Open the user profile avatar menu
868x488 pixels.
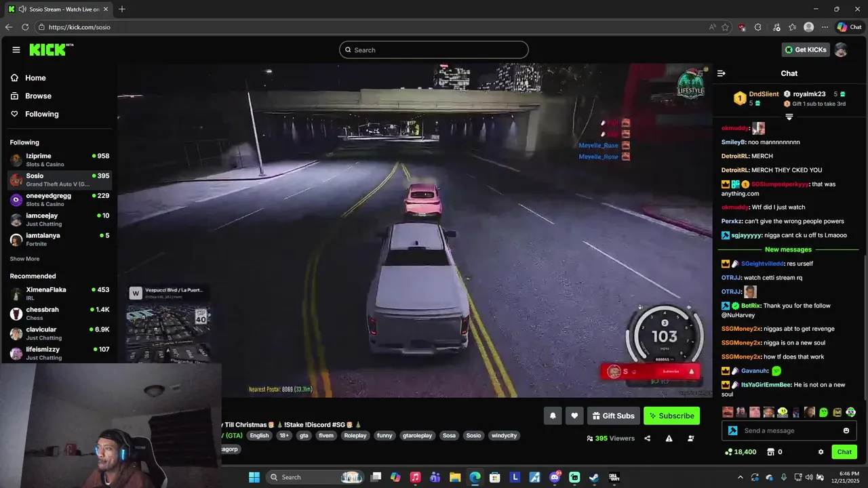coord(841,49)
